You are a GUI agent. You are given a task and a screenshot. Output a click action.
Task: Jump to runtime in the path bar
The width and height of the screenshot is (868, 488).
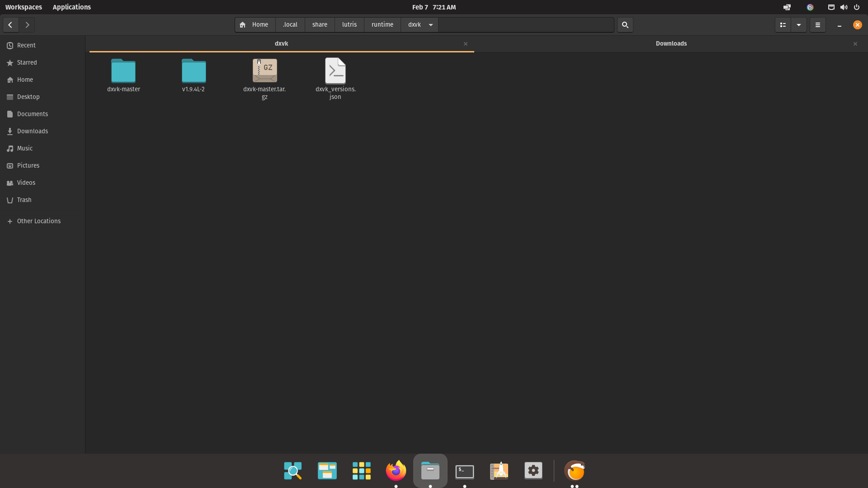[382, 25]
